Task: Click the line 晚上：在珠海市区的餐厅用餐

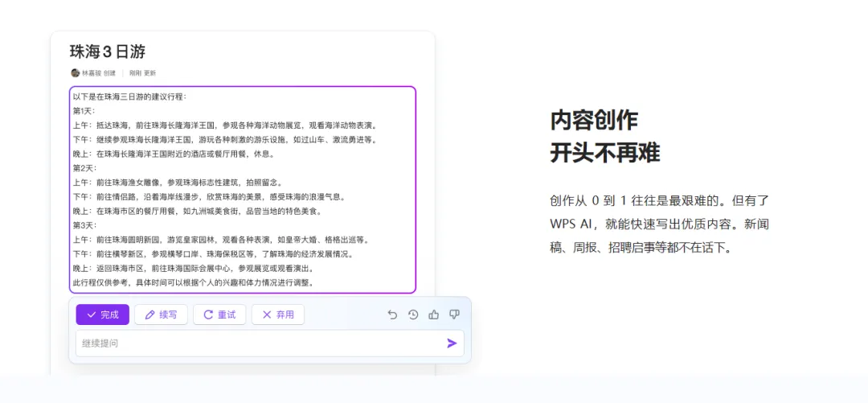Action: pos(198,212)
